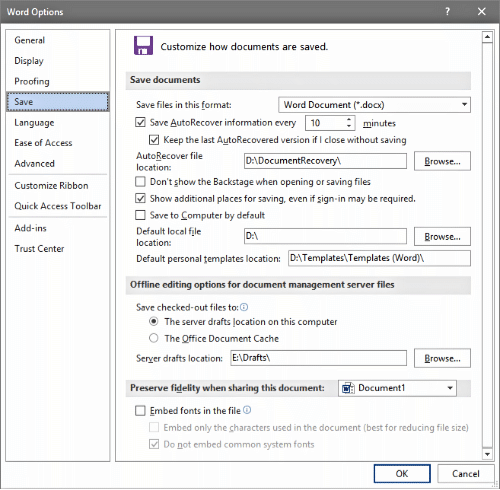Check Embed fonts in the file

coord(140,411)
